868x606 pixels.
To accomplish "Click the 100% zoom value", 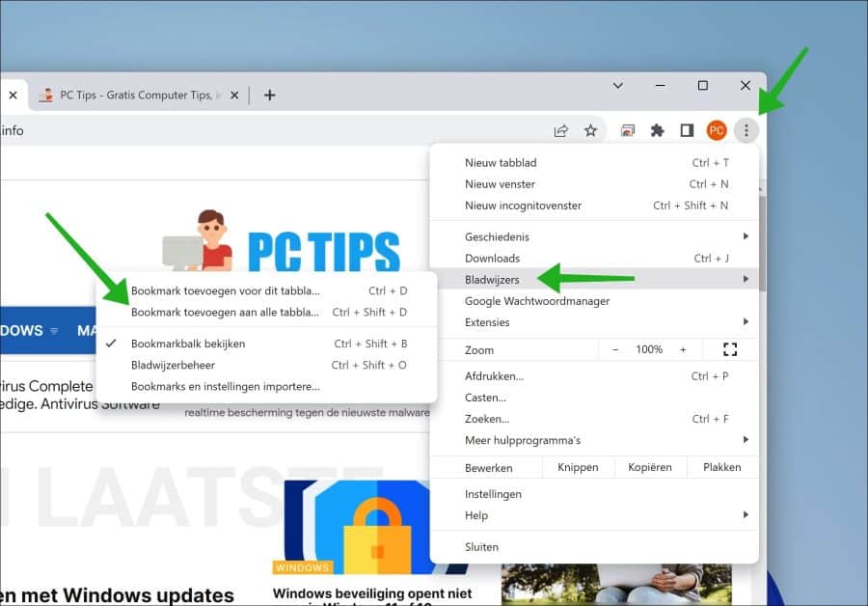I will click(x=649, y=349).
